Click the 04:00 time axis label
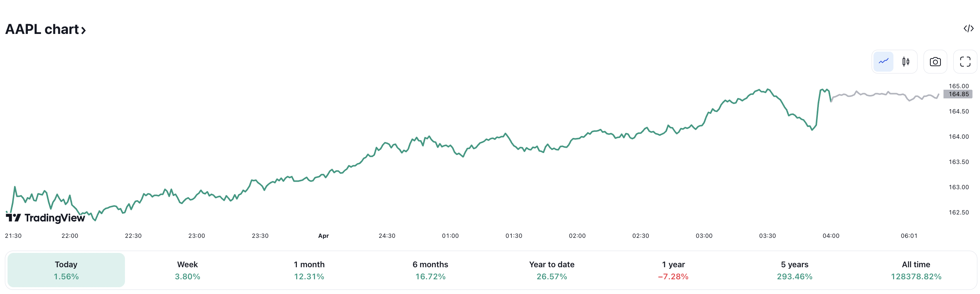This screenshot has height=294, width=980. pyautogui.click(x=831, y=236)
